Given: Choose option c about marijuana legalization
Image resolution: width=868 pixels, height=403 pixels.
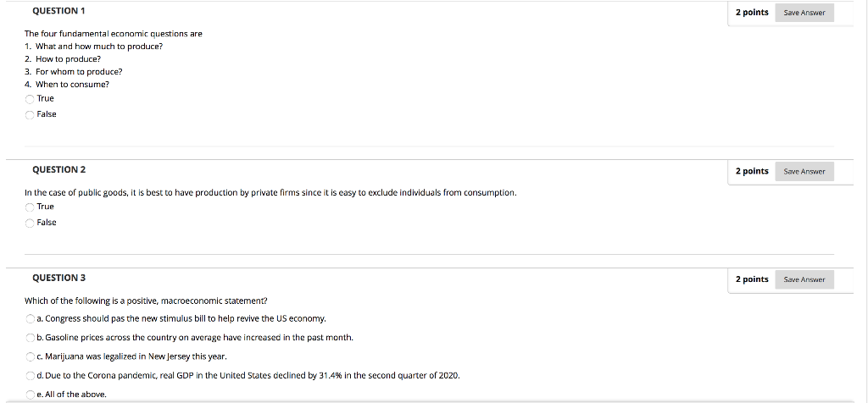Looking at the screenshot, I should tap(30, 356).
